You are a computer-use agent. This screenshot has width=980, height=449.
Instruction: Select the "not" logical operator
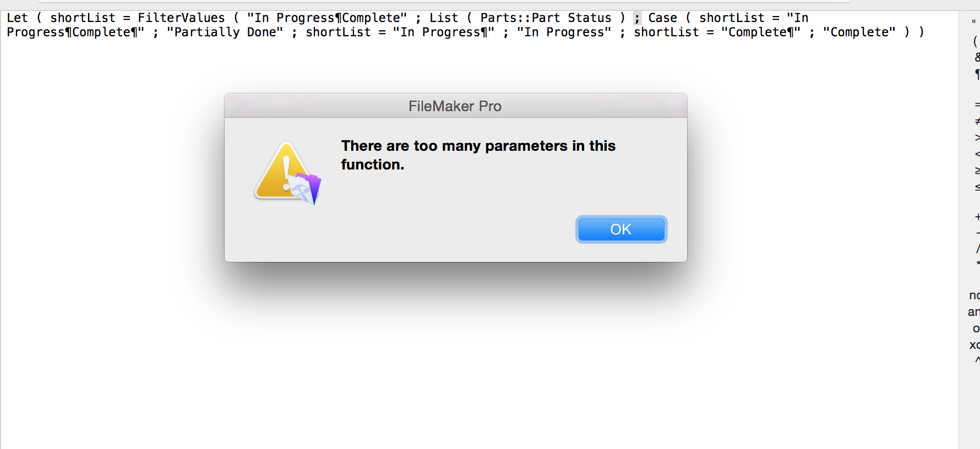pyautogui.click(x=974, y=295)
